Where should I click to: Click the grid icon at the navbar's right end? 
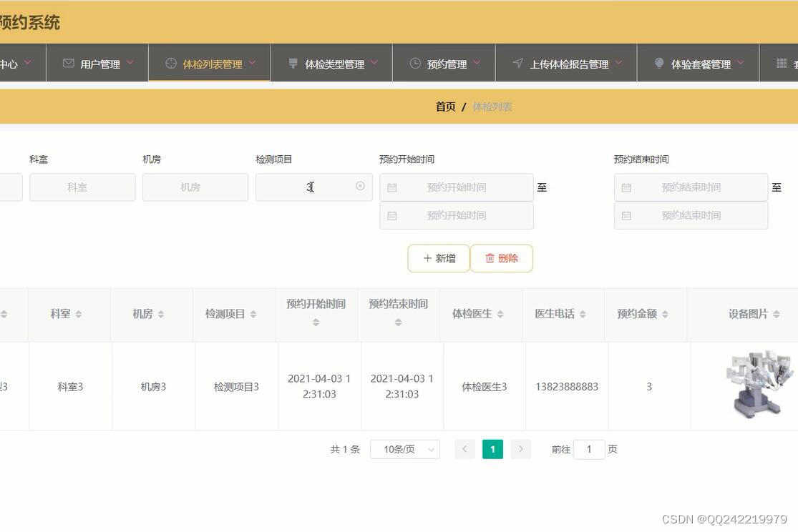[x=779, y=63]
